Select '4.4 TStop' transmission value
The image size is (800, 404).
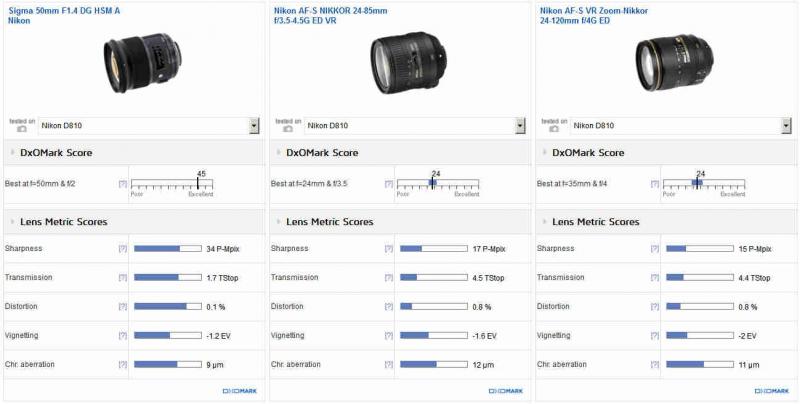[755, 278]
